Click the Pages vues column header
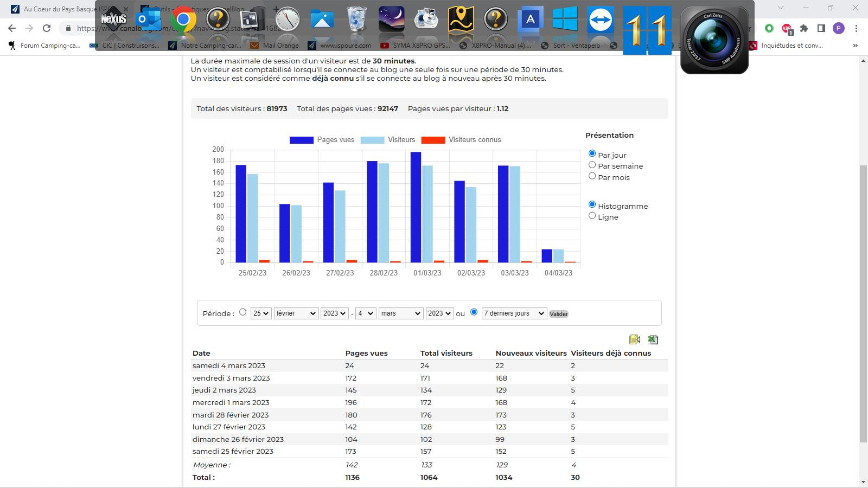868x488 pixels. click(x=367, y=353)
